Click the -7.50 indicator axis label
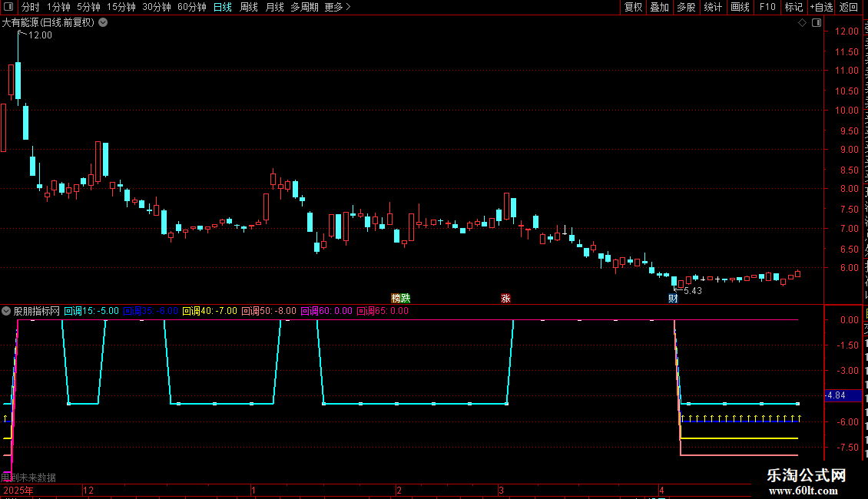Viewport: 868px width, 499px height. [847, 447]
